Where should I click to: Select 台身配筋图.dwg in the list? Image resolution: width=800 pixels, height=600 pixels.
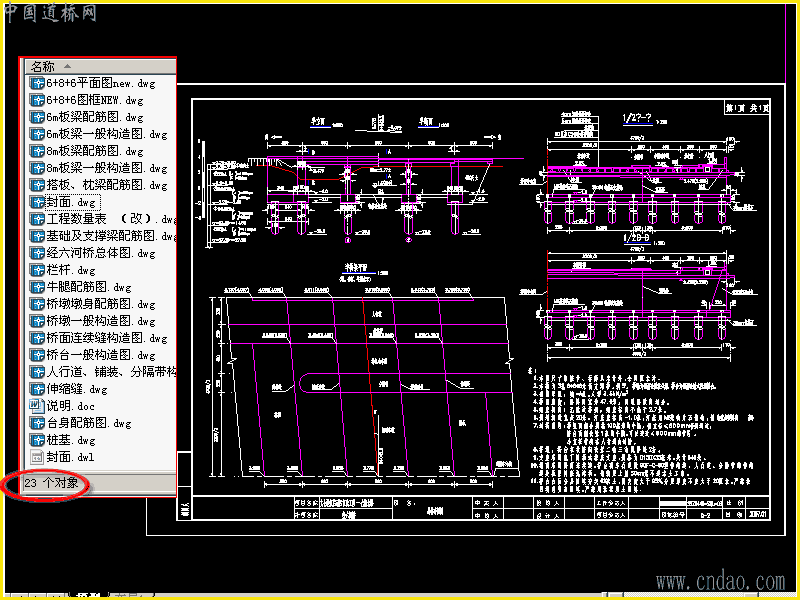[89, 423]
